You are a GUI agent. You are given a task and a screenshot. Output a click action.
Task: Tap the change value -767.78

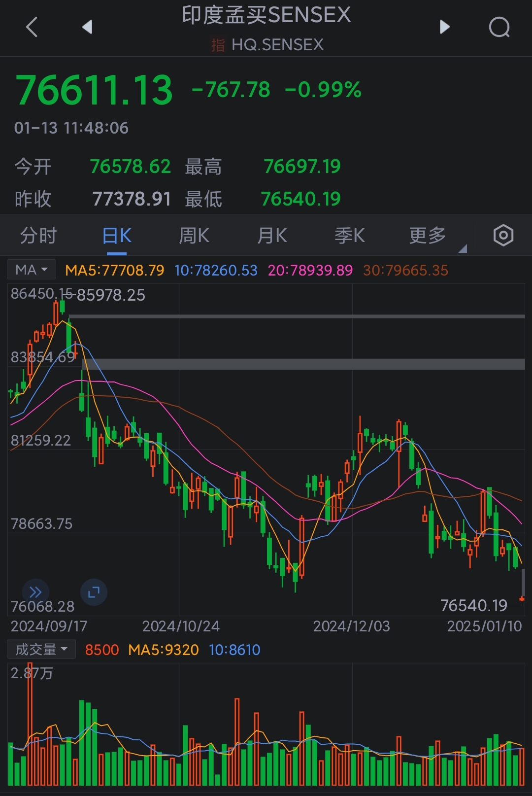(x=231, y=90)
